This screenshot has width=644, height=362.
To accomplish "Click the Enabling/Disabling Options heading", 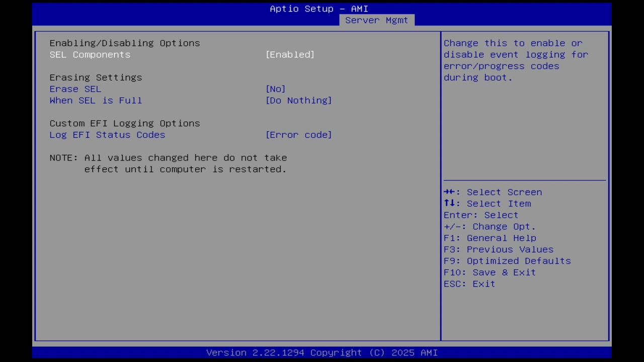I will pyautogui.click(x=124, y=43).
